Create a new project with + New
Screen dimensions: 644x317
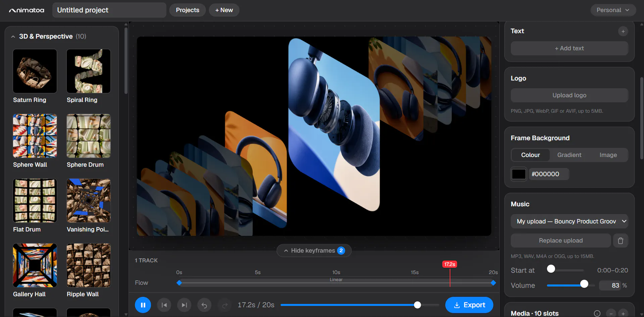(224, 10)
